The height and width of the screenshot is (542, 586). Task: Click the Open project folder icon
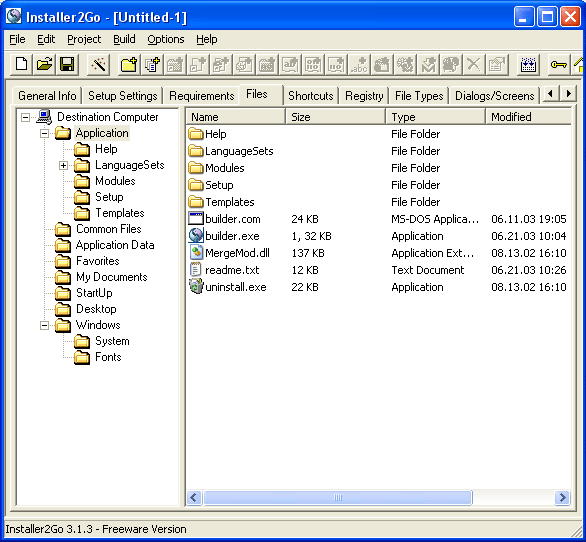44,65
